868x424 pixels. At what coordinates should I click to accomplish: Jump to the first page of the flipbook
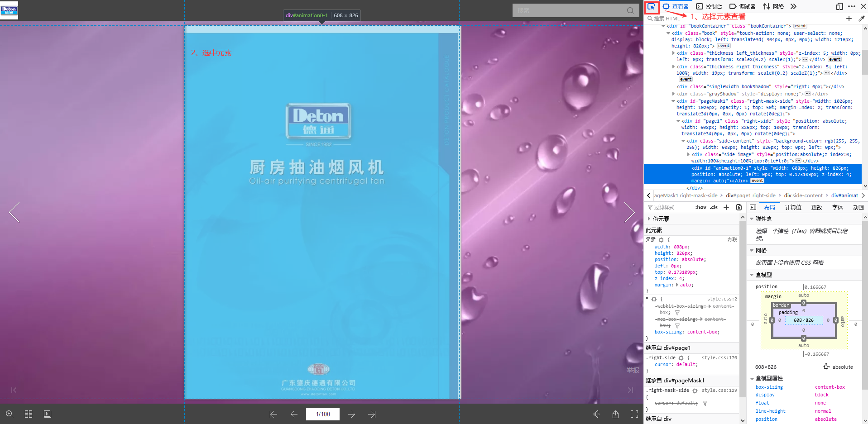[273, 414]
